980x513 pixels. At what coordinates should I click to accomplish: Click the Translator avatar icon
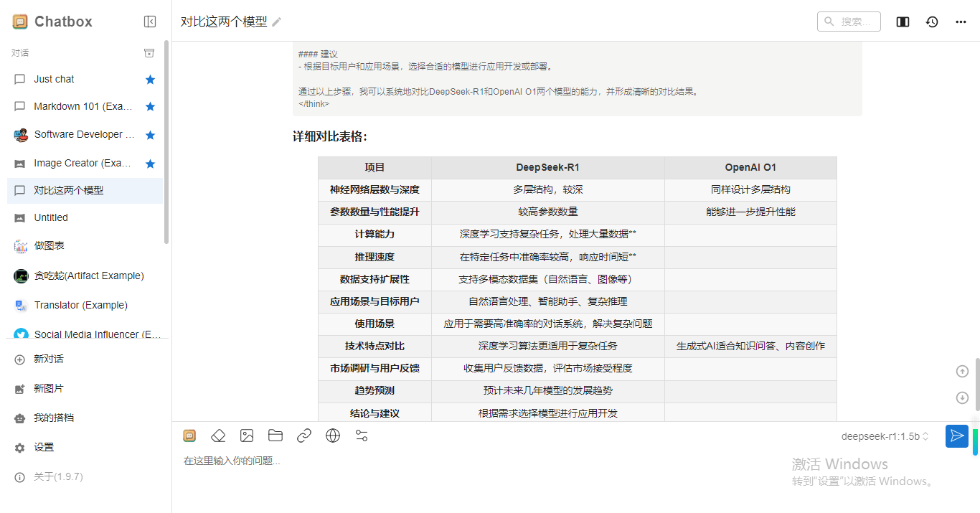(x=21, y=306)
